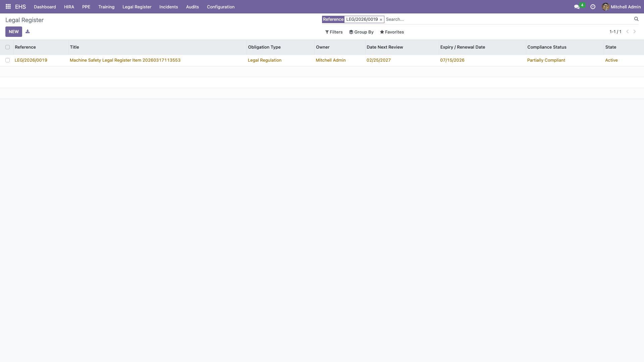This screenshot has height=362, width=644.
Task: Expand the Group By dropdown
Action: [x=361, y=32]
